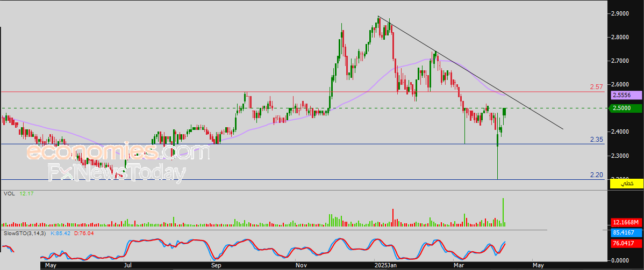The height and width of the screenshot is (270, 644).
Task: Click the 0.0000 stochastic axis label
Action: [x=620, y=260]
